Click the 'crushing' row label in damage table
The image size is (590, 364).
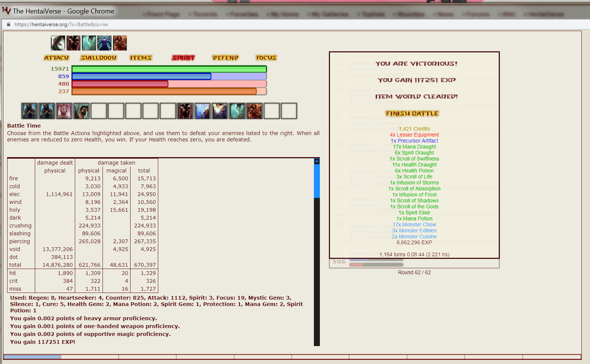[21, 226]
